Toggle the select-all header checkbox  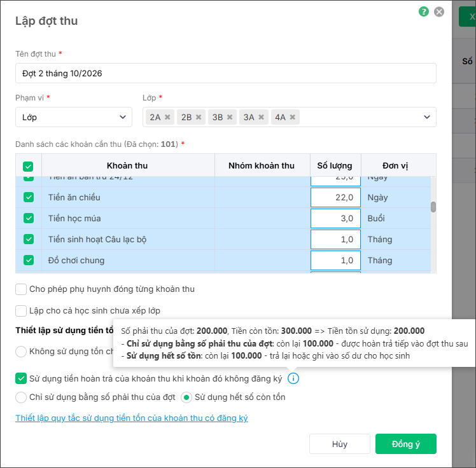coord(28,166)
